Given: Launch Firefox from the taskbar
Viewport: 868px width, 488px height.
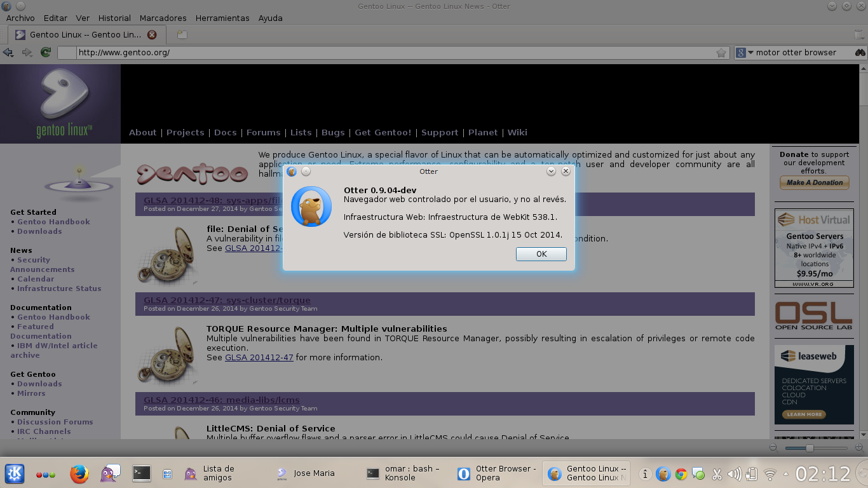Looking at the screenshot, I should 79,474.
